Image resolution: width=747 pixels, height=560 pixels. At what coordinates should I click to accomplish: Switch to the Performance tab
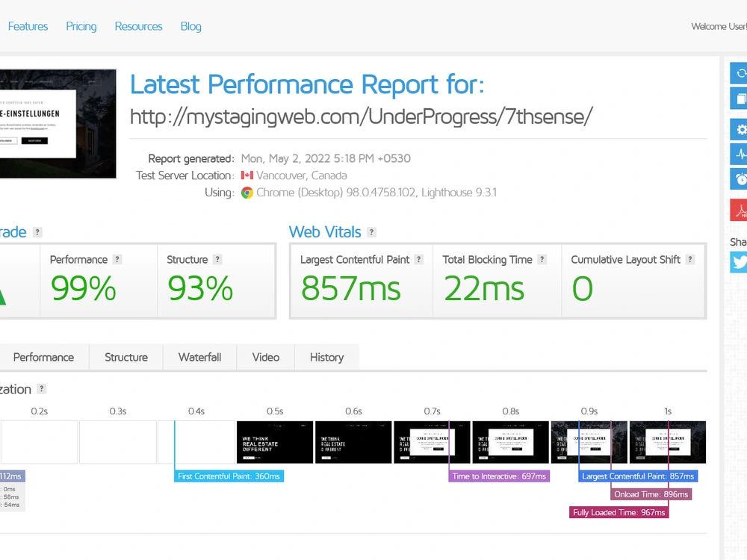pos(43,358)
